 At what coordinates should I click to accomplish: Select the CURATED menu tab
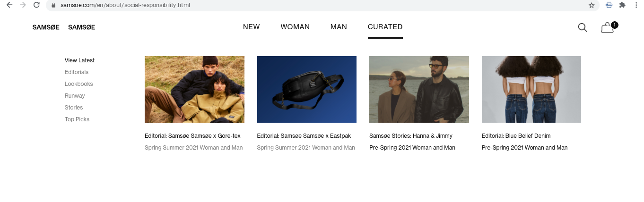click(385, 27)
